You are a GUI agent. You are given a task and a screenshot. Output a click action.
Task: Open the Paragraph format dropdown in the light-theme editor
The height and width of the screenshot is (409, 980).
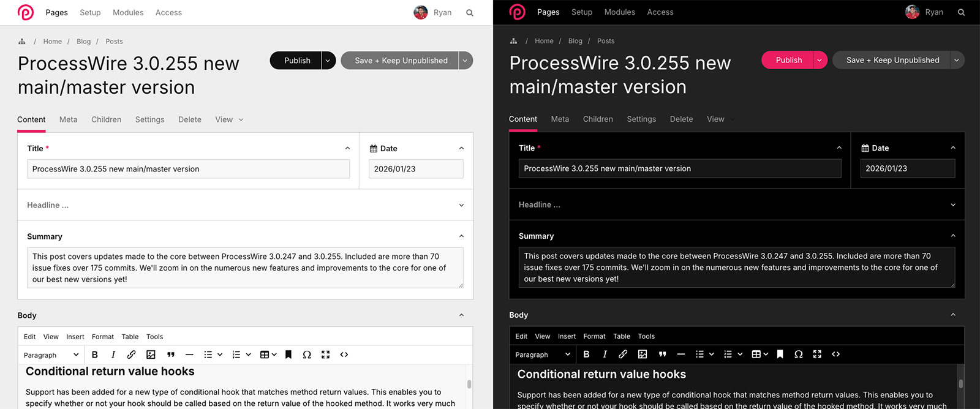[51, 355]
